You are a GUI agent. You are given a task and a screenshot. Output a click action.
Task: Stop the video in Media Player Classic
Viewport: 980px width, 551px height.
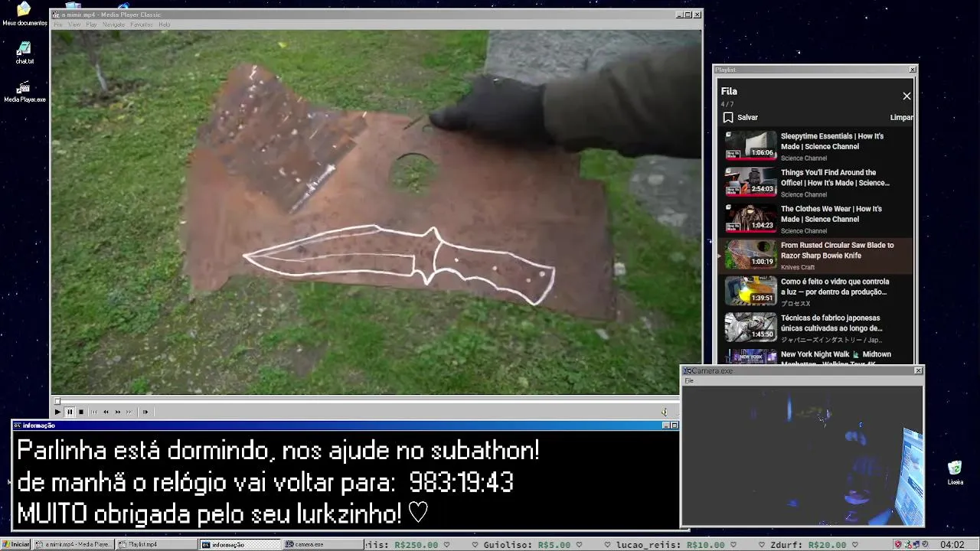coord(81,412)
